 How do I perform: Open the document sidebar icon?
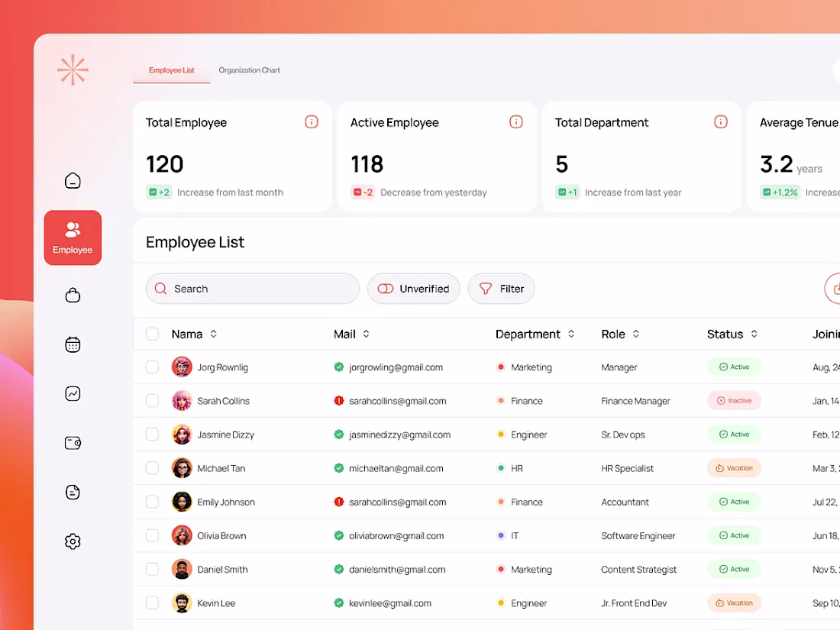(x=73, y=492)
